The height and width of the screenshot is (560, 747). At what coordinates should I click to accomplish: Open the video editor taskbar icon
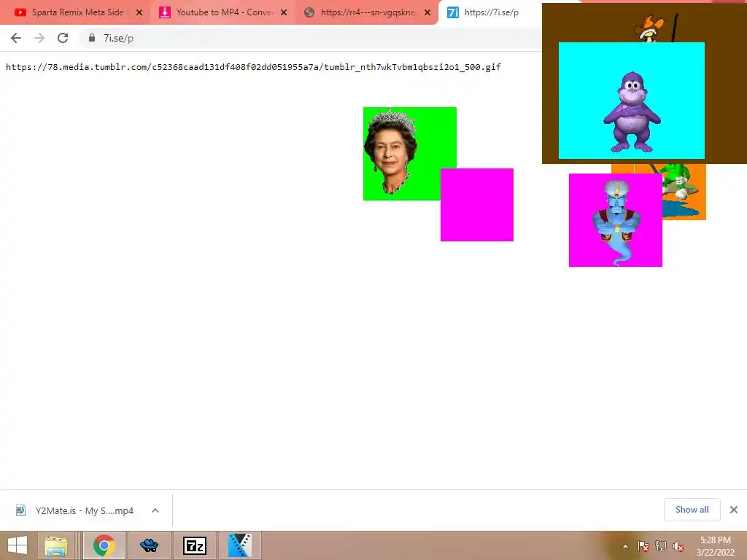coord(239,545)
